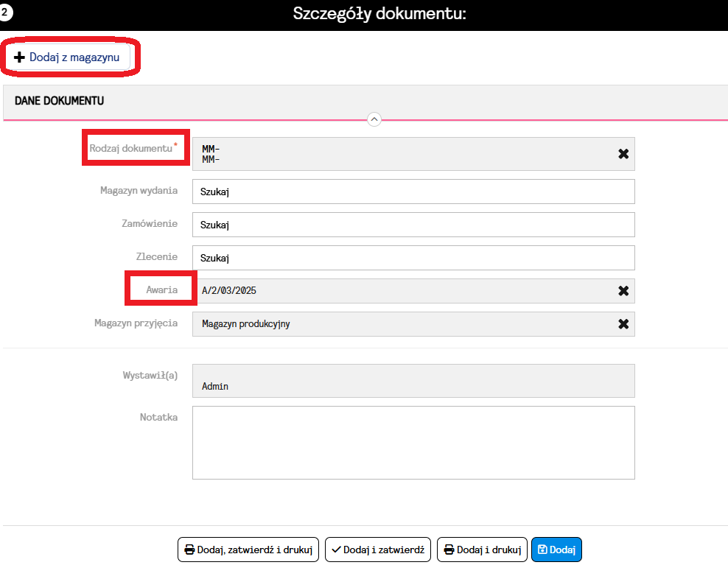Click the 'Wystawił(a)' Admin field
The width and height of the screenshot is (728, 565).
coord(413,382)
